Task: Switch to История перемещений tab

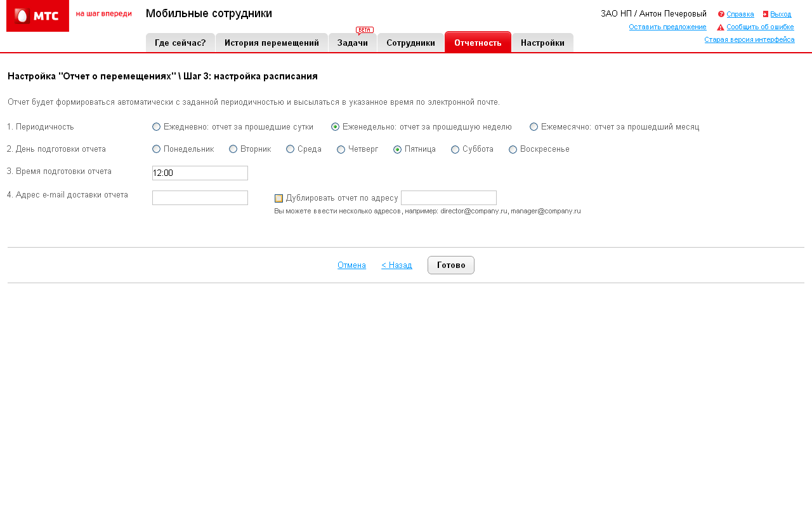Action: 272,43
